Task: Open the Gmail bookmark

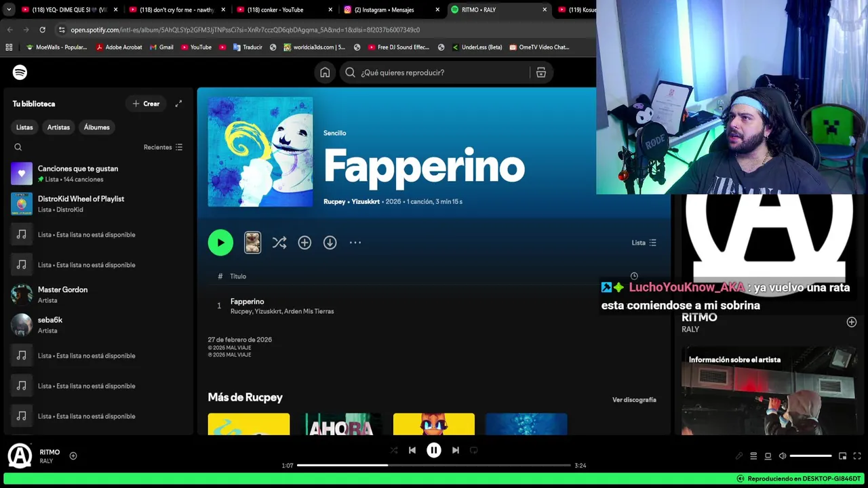Action: pos(161,47)
